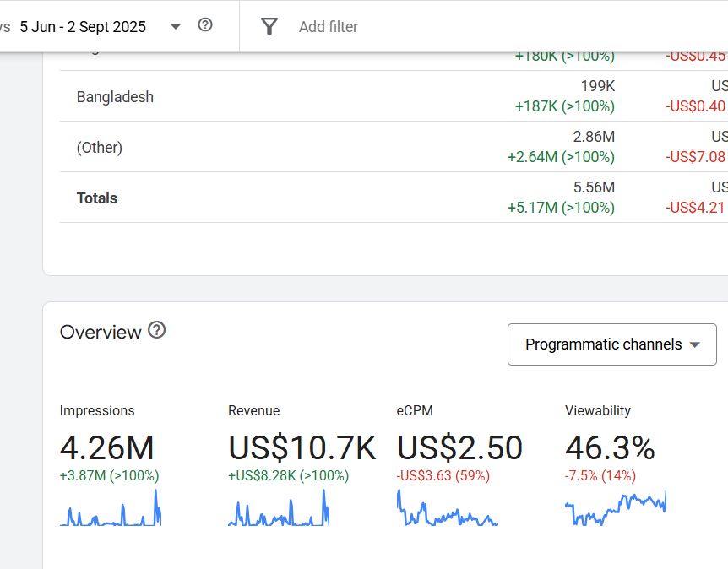Click the 199K value in the Bangladesh row
728x569 pixels.
point(597,86)
